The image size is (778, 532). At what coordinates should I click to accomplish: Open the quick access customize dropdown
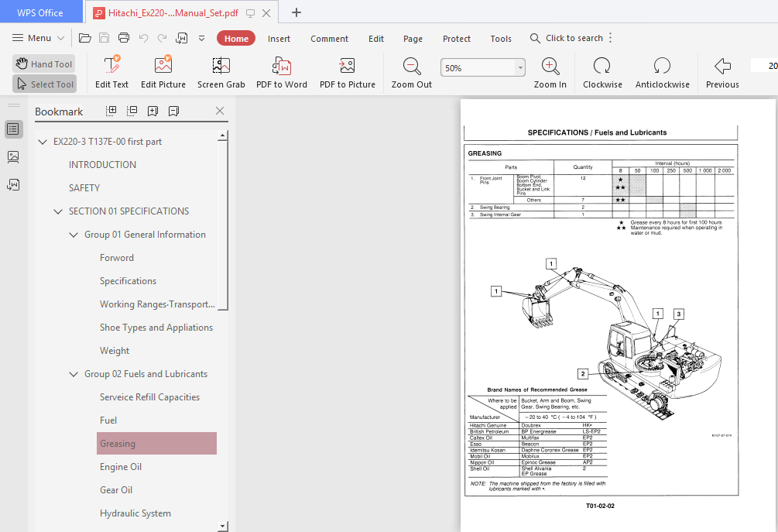click(201, 38)
